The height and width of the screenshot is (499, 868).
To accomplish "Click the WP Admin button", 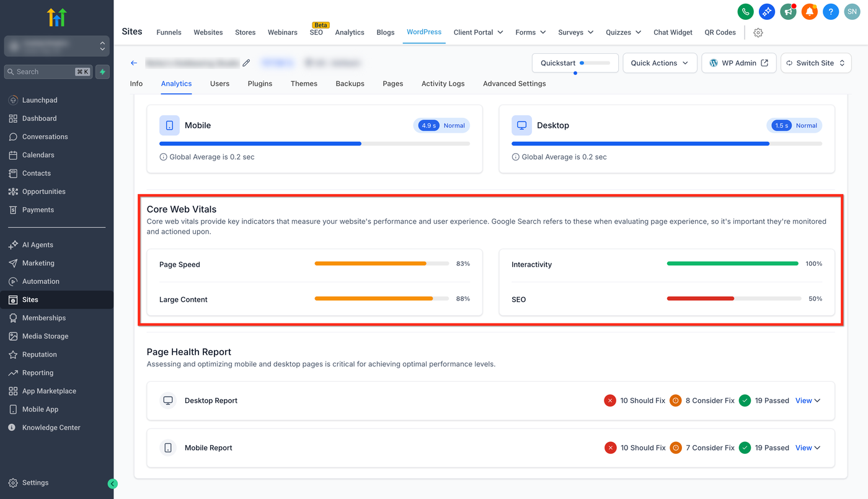I will tap(738, 63).
